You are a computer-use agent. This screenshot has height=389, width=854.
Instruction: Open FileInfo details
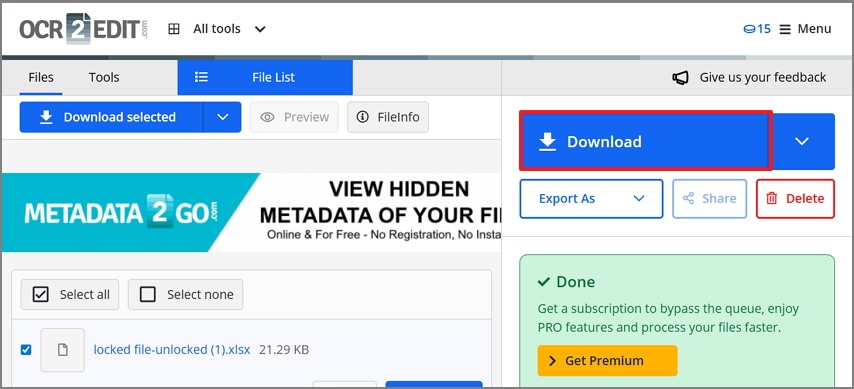(x=388, y=117)
